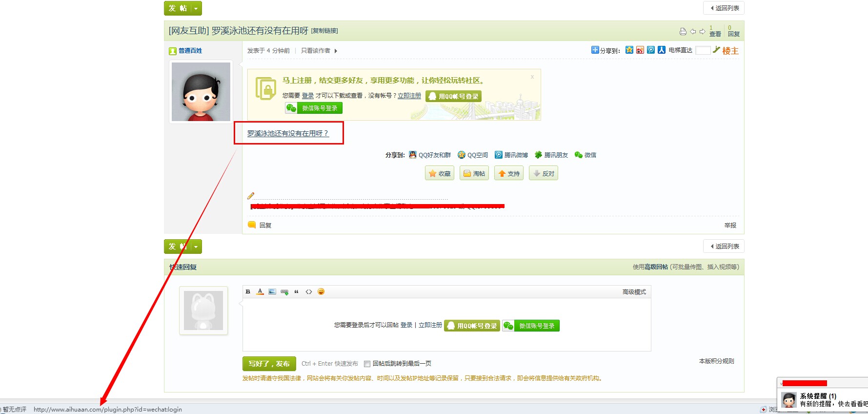Share to 腾讯朋友
Image resolution: width=868 pixels, height=414 pixels.
point(551,155)
